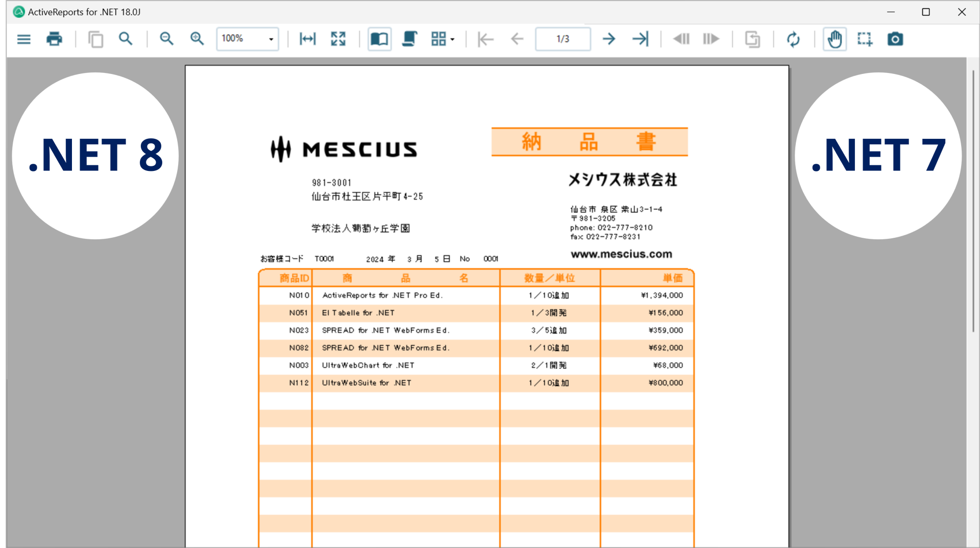Zoom out the report view
The image size is (980, 548).
166,39
